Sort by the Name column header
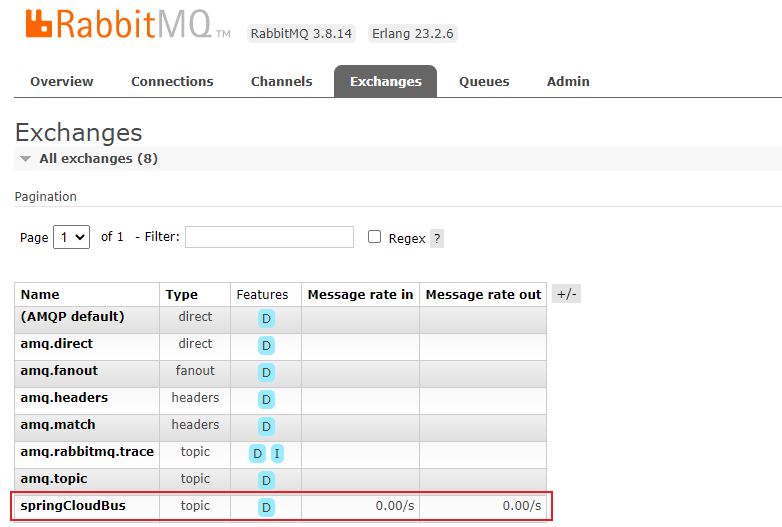The image size is (782, 527). (40, 295)
